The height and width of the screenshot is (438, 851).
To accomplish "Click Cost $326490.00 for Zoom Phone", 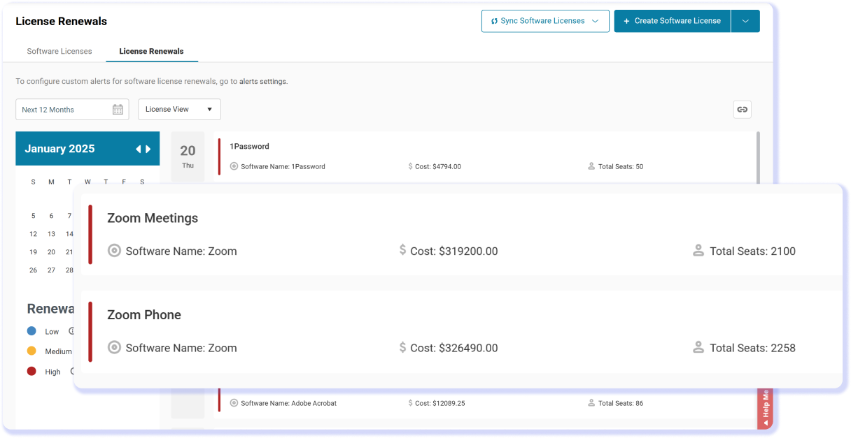I will click(x=454, y=348).
